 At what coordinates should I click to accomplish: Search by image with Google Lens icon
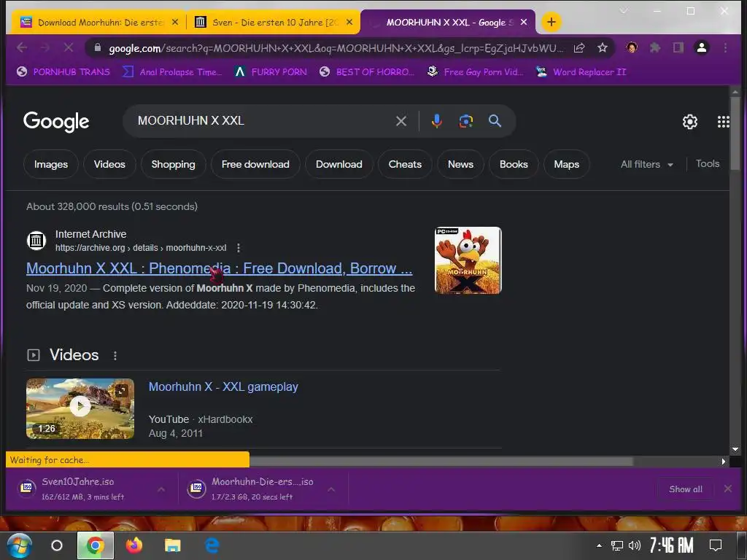(466, 121)
